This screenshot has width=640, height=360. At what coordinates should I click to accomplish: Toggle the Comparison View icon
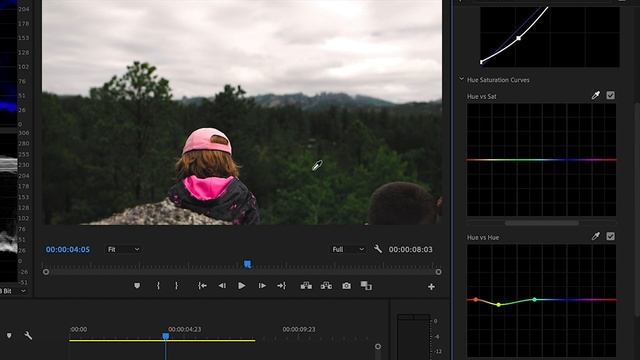pyautogui.click(x=366, y=286)
